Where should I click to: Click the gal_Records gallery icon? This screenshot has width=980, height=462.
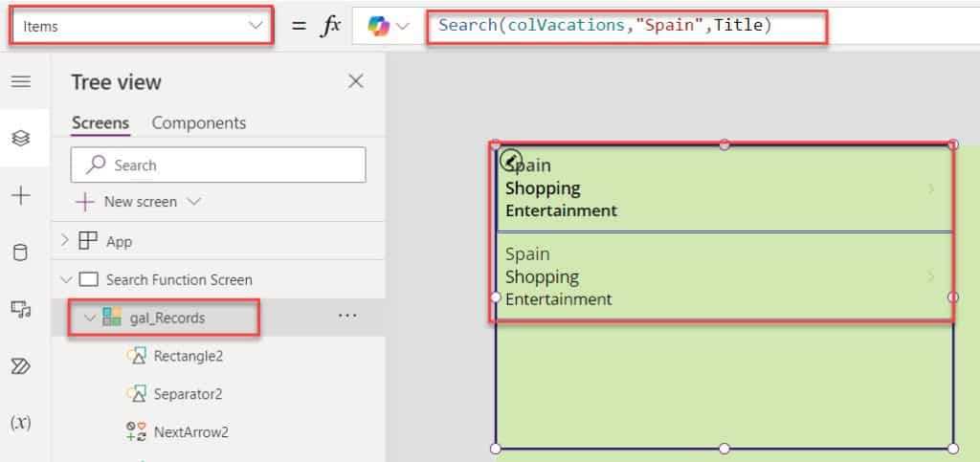coord(111,318)
